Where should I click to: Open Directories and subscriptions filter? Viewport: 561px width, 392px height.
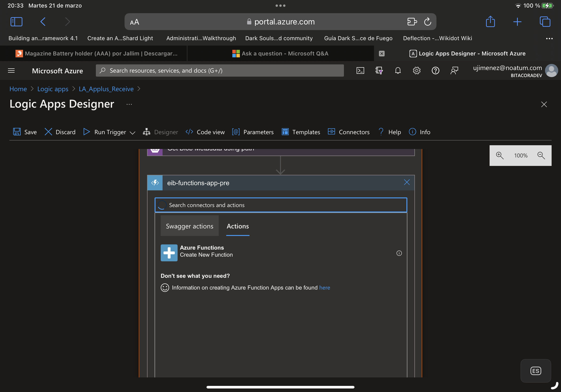(x=379, y=71)
